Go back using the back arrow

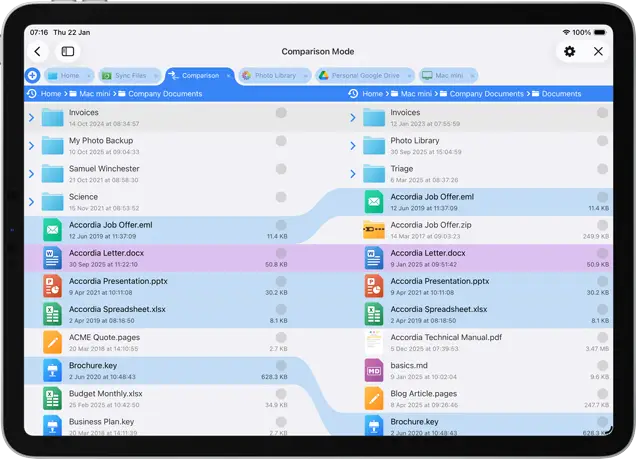pos(38,51)
